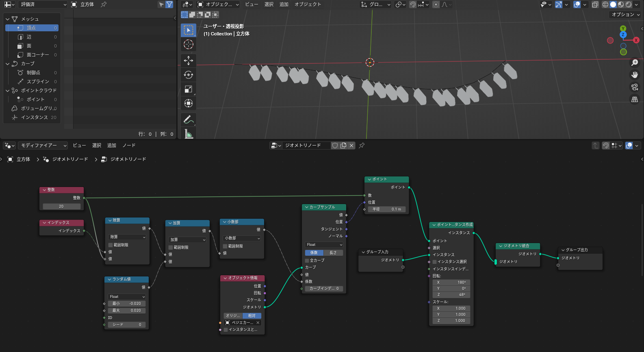Screen dimensions: 644x352
Task: Activate the Rotate tool
Action: click(x=188, y=75)
